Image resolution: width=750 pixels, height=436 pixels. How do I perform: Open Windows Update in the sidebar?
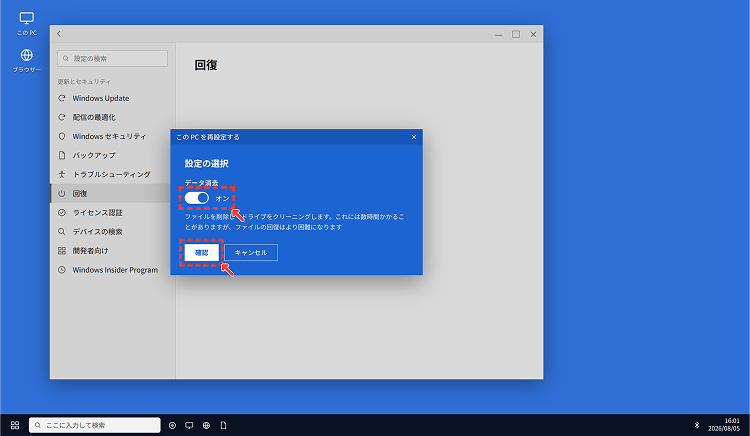tap(113, 98)
